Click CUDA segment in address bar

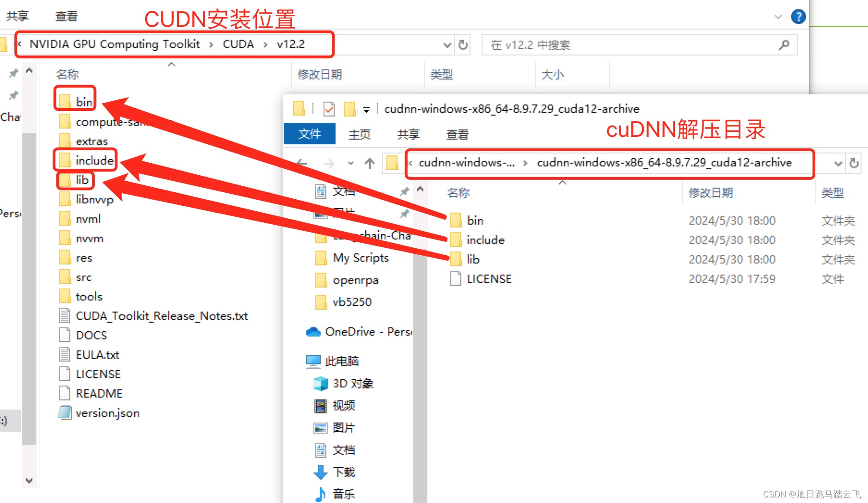click(238, 44)
